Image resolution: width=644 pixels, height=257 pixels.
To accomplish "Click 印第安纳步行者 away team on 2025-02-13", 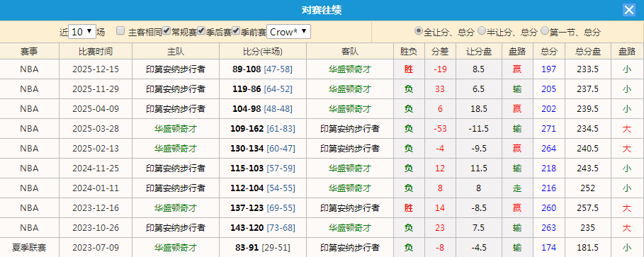I will tap(350, 148).
